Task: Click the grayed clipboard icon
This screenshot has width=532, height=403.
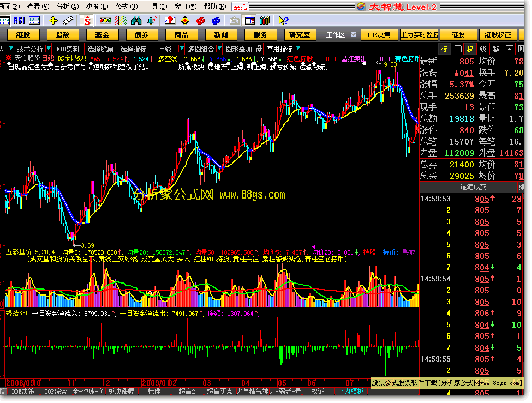Action: pyautogui.click(x=234, y=21)
